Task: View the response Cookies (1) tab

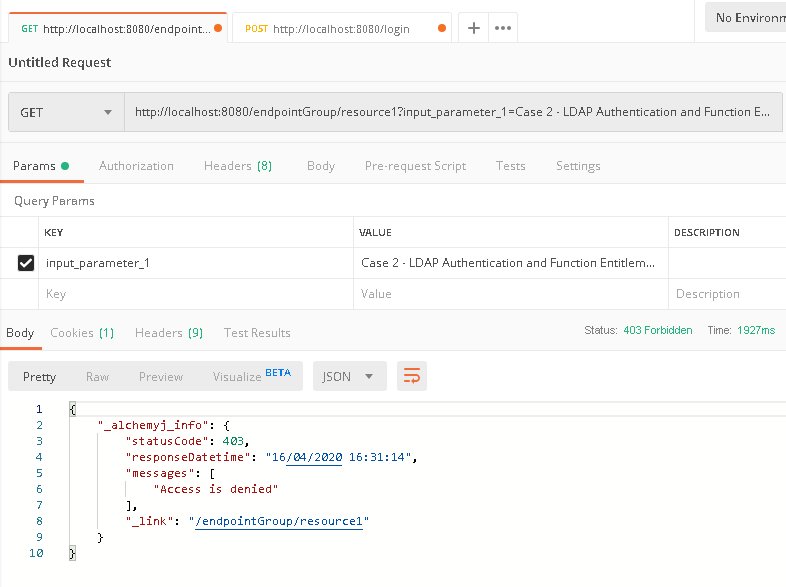Action: pyautogui.click(x=82, y=333)
